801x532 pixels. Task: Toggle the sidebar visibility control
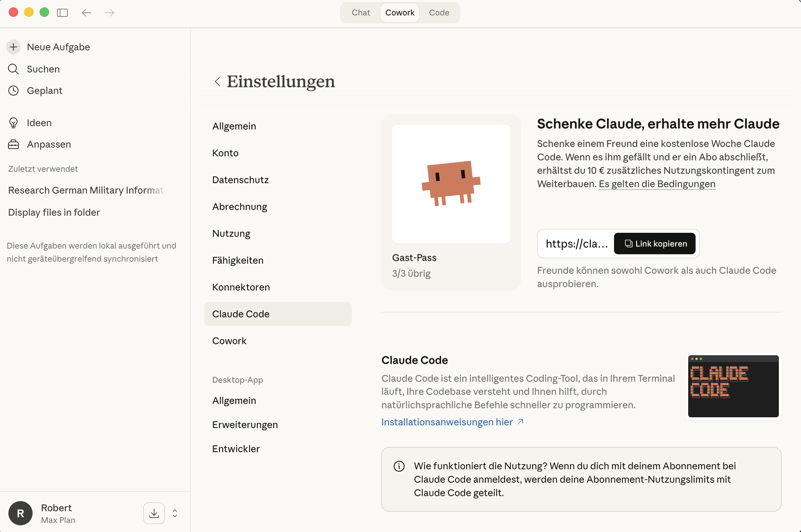point(63,12)
